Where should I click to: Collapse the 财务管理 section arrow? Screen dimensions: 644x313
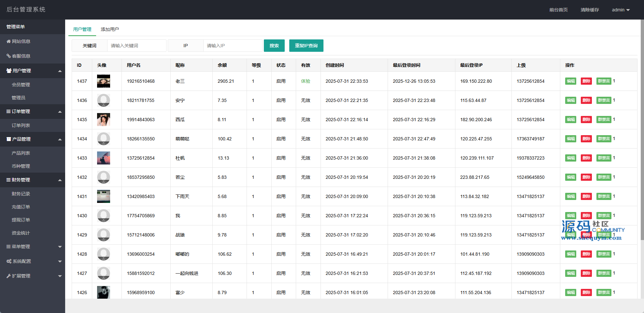coord(60,180)
